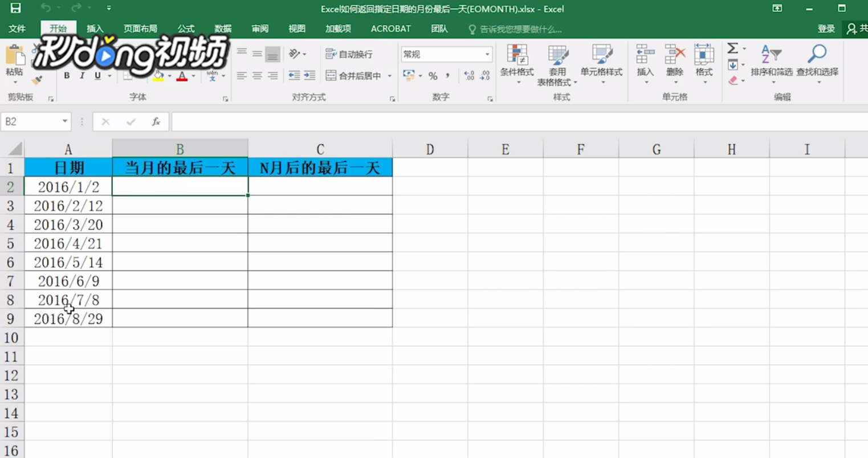This screenshot has height=458, width=868.
Task: Toggle underline formatting with U
Action: [97, 75]
